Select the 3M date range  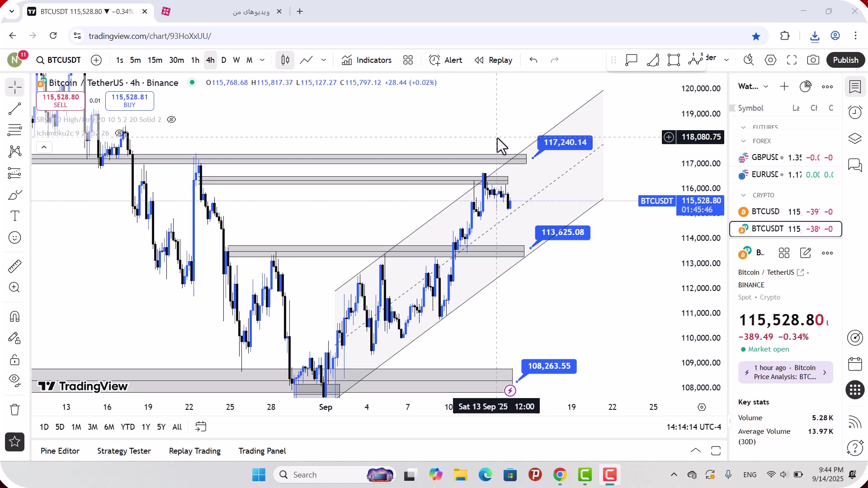click(93, 427)
